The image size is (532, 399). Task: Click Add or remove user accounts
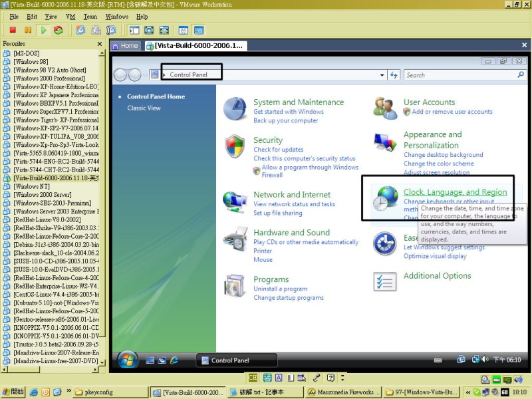452,112
